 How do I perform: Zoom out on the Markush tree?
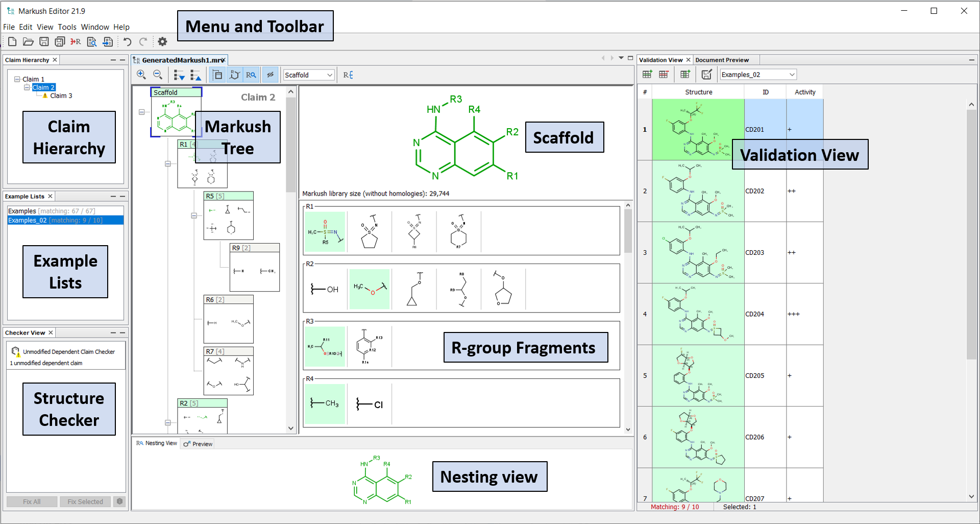pyautogui.click(x=158, y=75)
